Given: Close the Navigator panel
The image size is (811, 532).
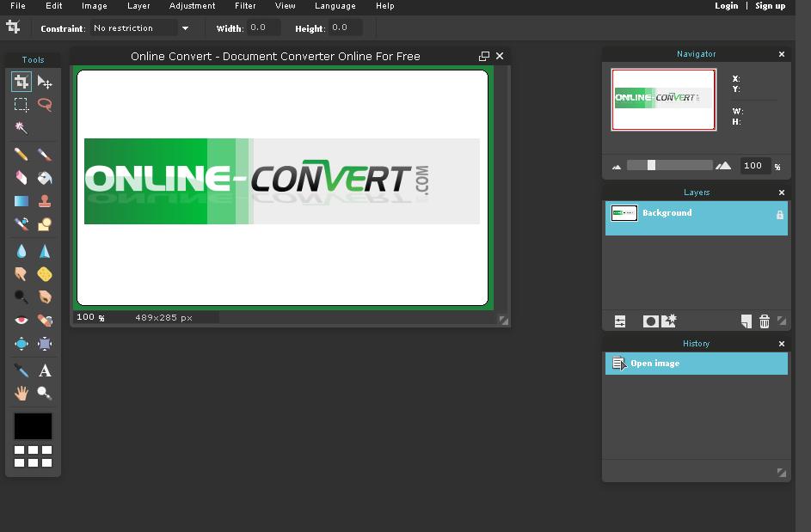Looking at the screenshot, I should [782, 54].
